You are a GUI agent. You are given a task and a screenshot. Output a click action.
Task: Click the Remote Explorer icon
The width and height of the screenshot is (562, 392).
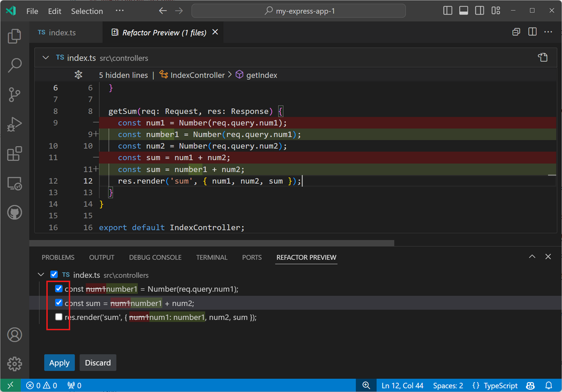click(x=15, y=184)
